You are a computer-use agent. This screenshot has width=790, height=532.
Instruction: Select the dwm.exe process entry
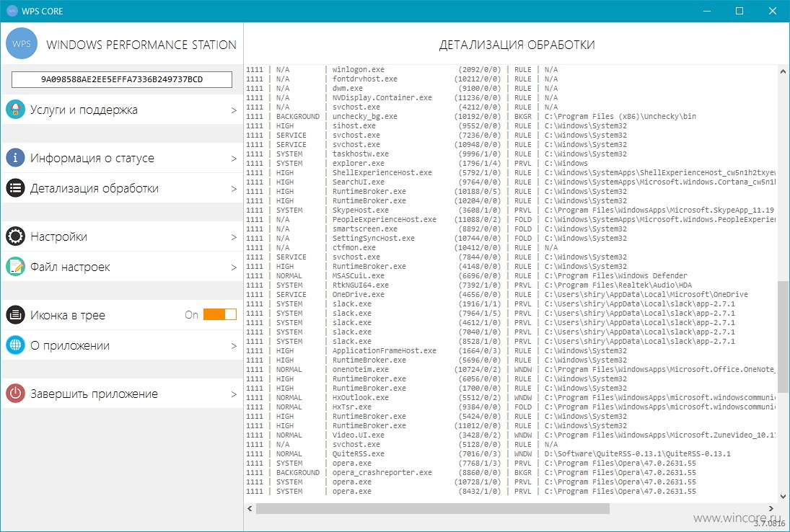coord(511,88)
